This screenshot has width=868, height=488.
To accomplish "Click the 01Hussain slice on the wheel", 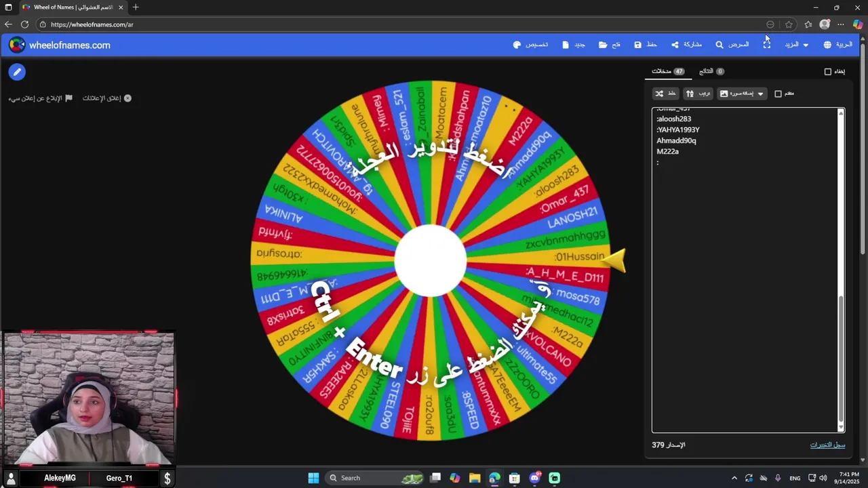I will [x=578, y=257].
